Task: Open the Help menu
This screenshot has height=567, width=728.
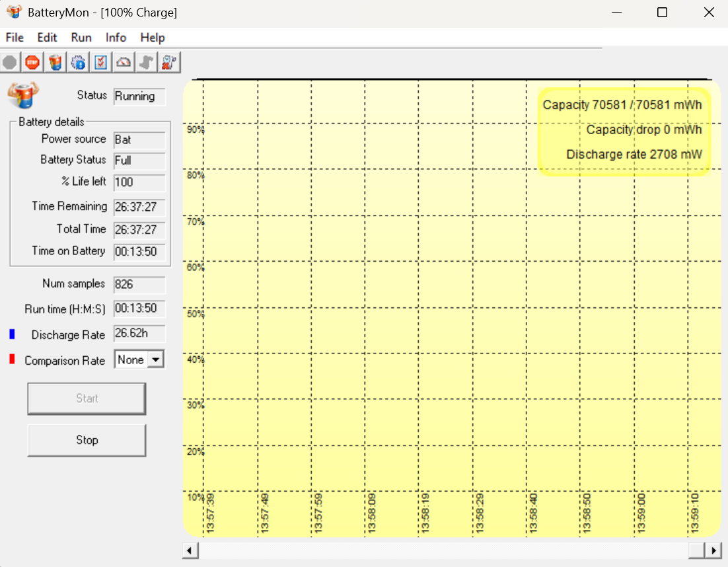Action: pos(153,38)
